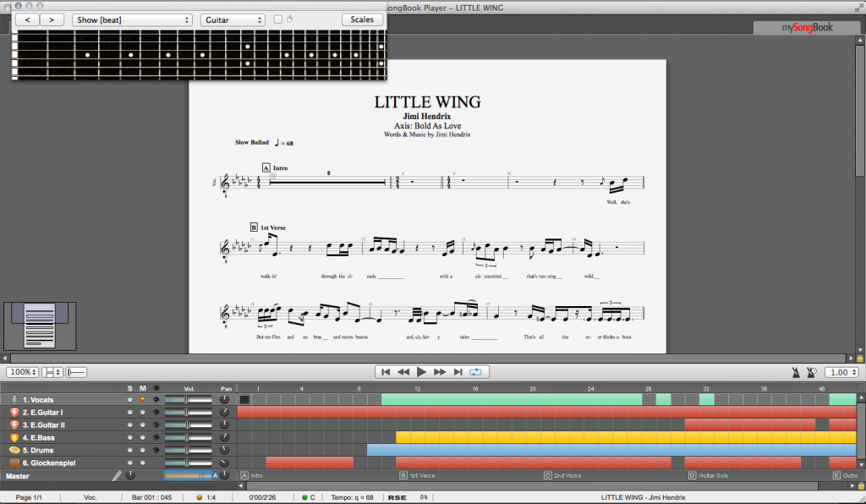Skip to the end of the song
The image size is (866, 504).
coord(458,372)
